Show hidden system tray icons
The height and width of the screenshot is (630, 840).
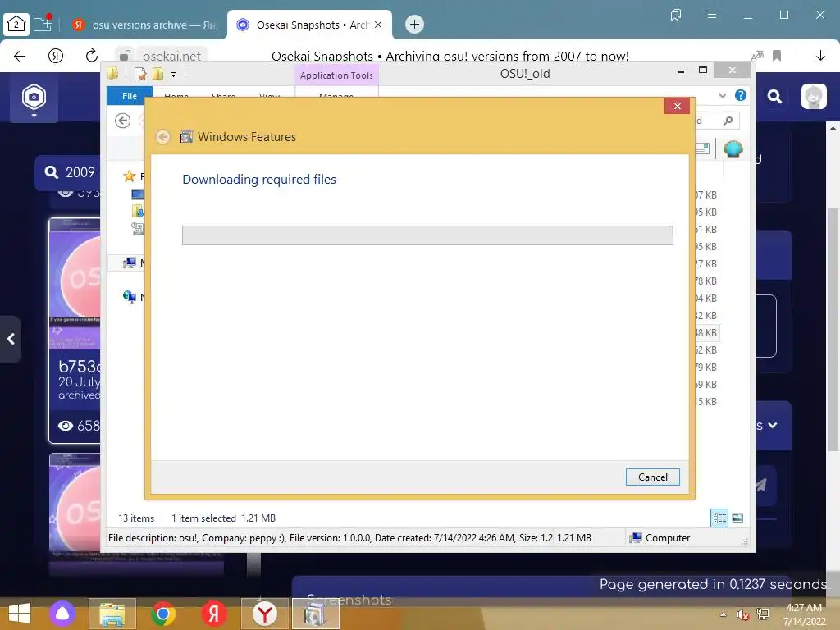coord(724,614)
